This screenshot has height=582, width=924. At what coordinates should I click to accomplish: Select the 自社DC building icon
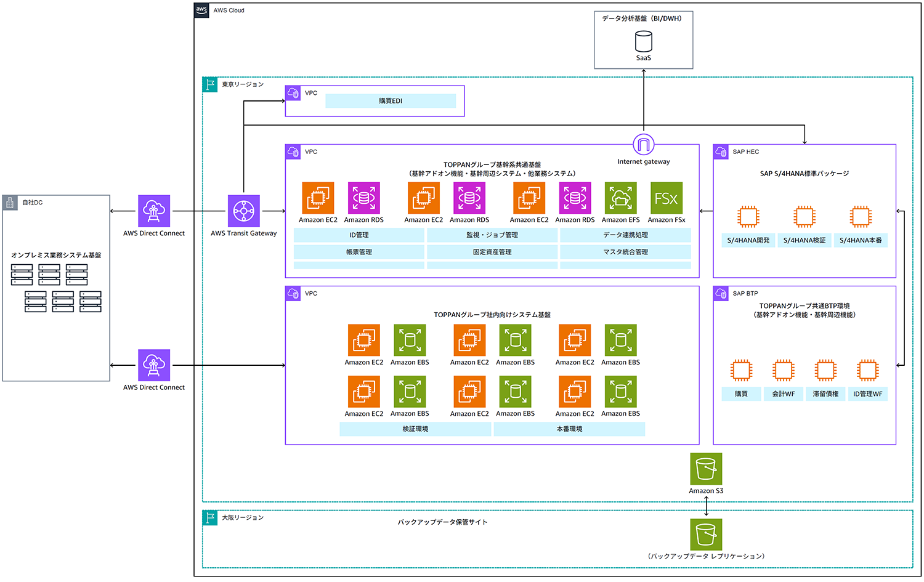(10, 203)
